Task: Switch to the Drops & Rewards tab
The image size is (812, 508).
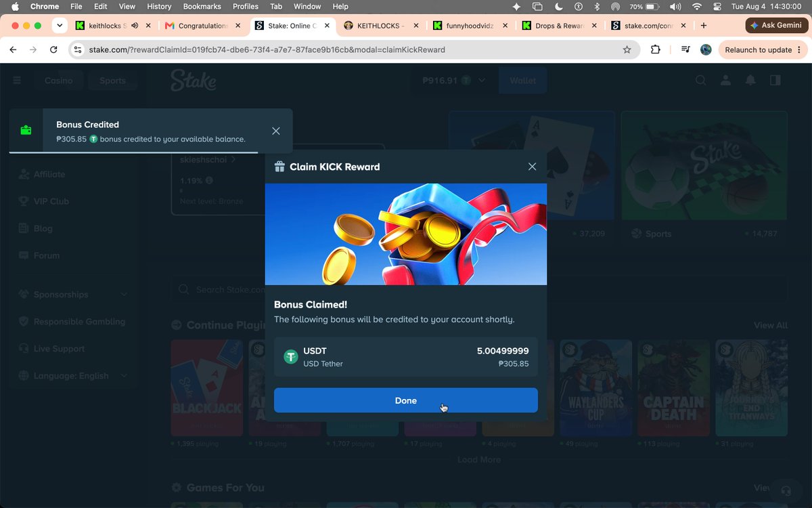Action: (x=559, y=26)
